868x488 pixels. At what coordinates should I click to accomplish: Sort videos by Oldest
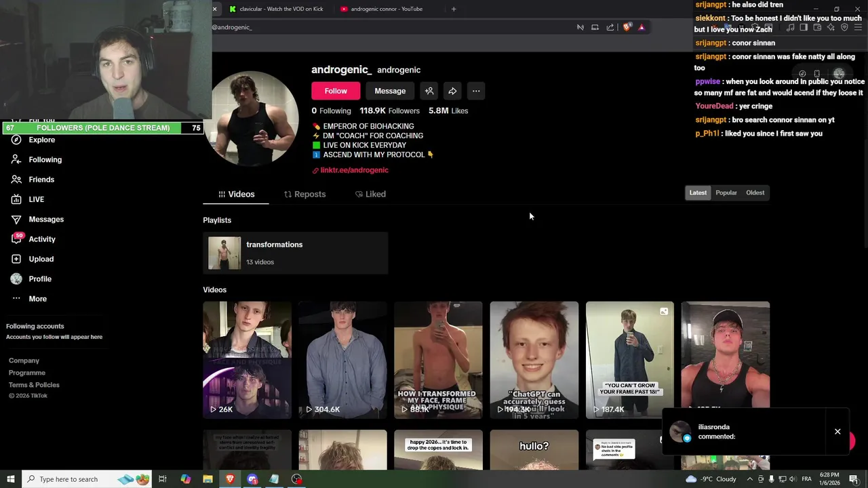pyautogui.click(x=755, y=192)
